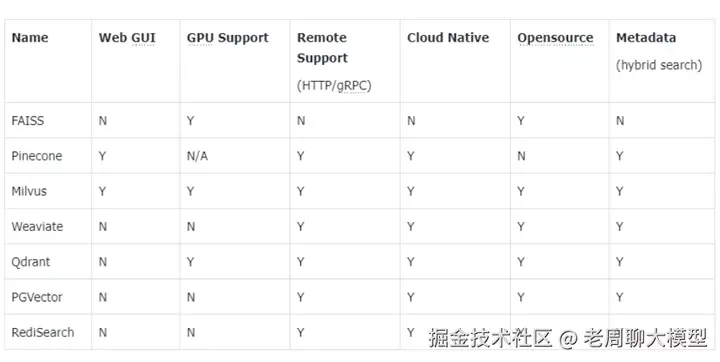
Task: Select the Web GUI column header
Action: (127, 38)
